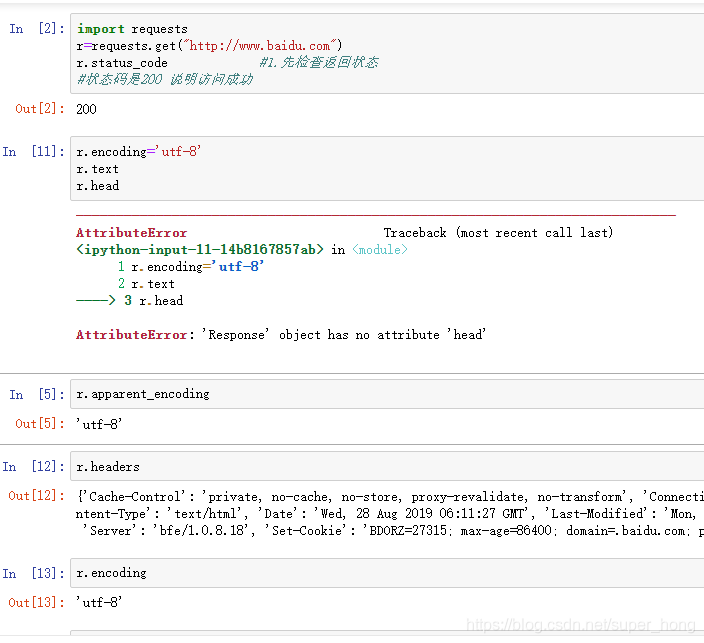Click the r.apparent_encoding code cell
This screenshot has width=704, height=643.
point(387,394)
